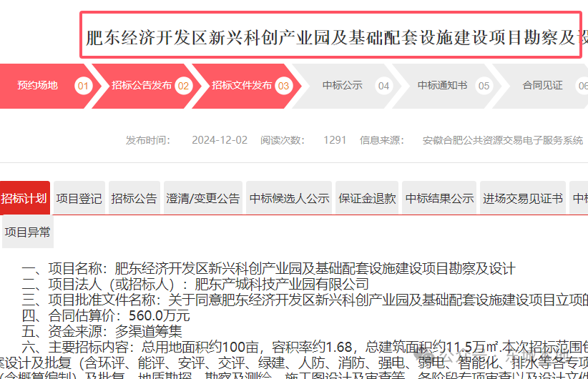The width and height of the screenshot is (588, 379).
Task: Click the 信息来源 label
Action: point(382,140)
